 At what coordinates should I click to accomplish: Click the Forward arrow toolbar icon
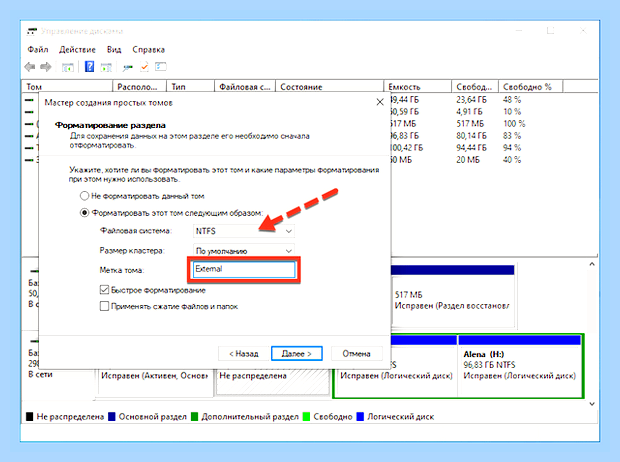click(x=46, y=67)
